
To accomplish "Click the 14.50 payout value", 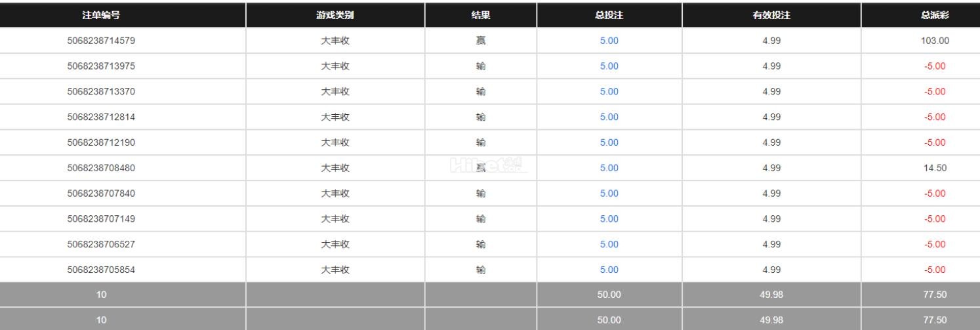I will 935,168.
